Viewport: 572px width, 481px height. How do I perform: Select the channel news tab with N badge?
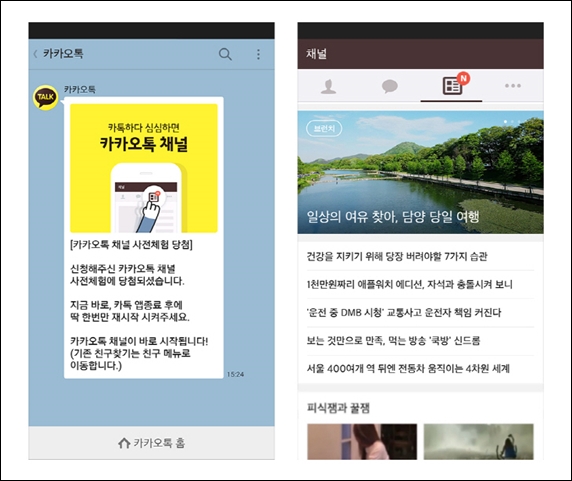click(x=452, y=86)
